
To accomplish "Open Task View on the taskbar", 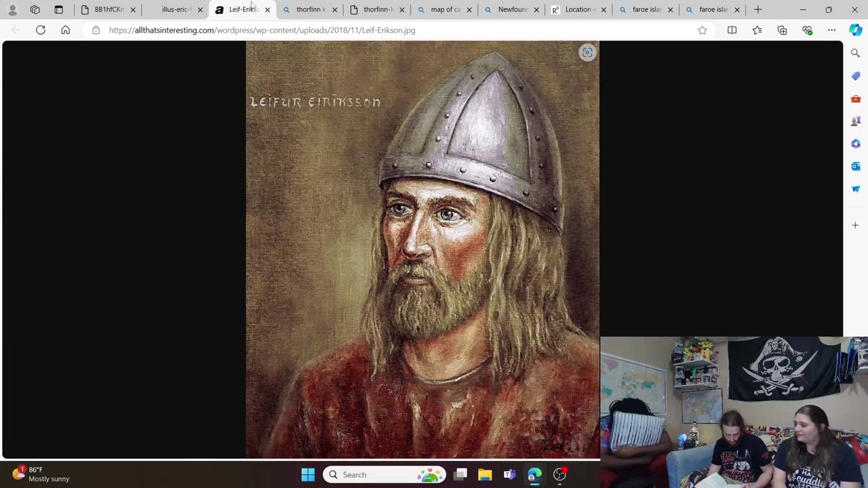I will 460,474.
